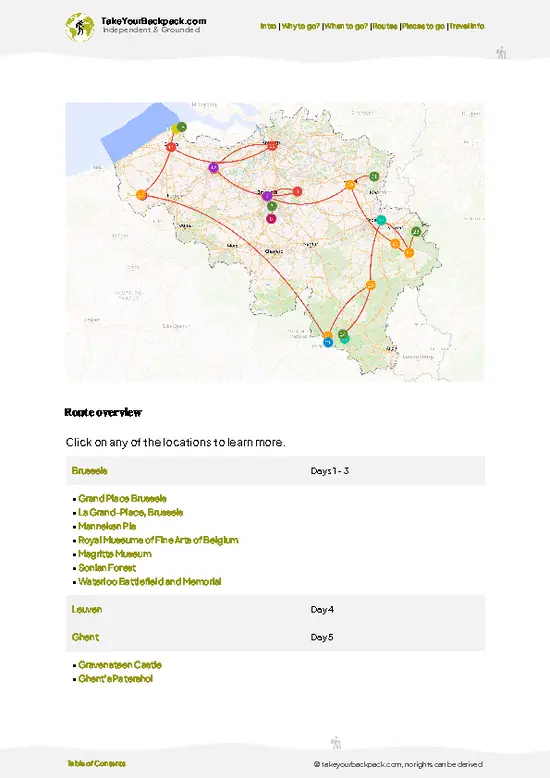Screen dimensions: 550x778
Task: Open the Routes navigation link
Action: click(x=385, y=26)
